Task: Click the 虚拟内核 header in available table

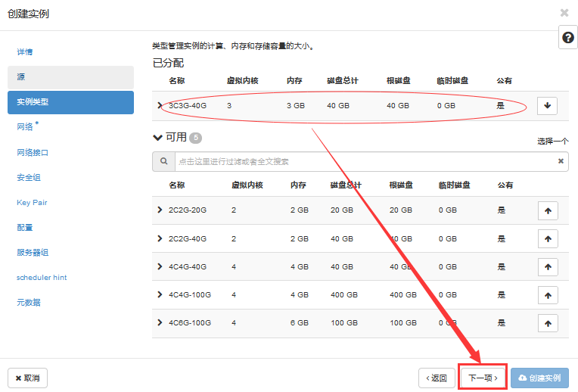Action: [x=247, y=185]
